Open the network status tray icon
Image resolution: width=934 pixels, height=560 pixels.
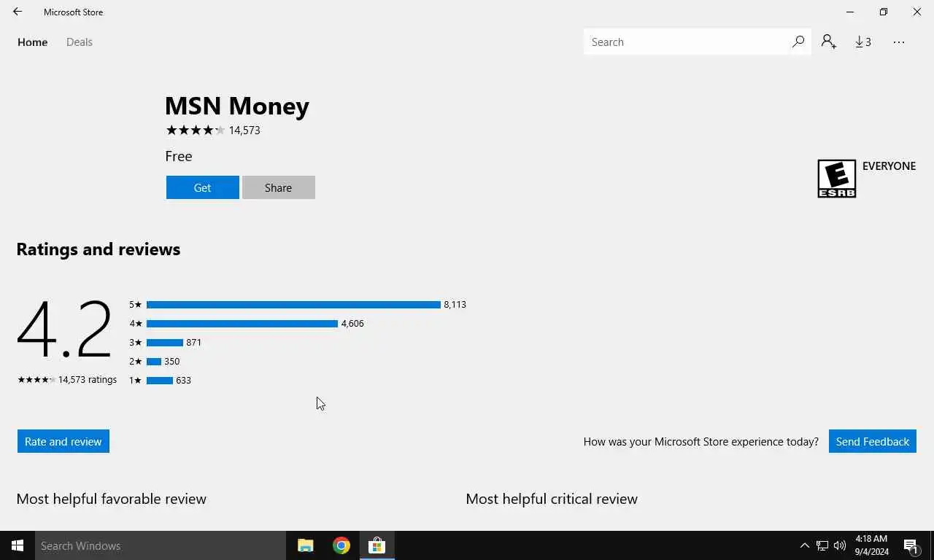coord(822,545)
